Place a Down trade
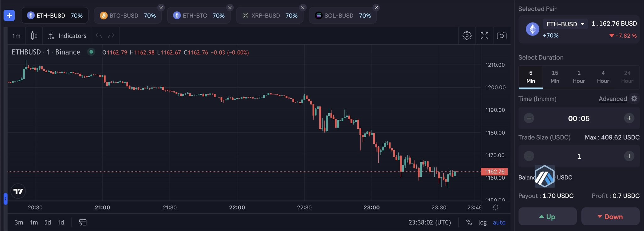Viewport: 644px width, 231px height. pyautogui.click(x=610, y=216)
